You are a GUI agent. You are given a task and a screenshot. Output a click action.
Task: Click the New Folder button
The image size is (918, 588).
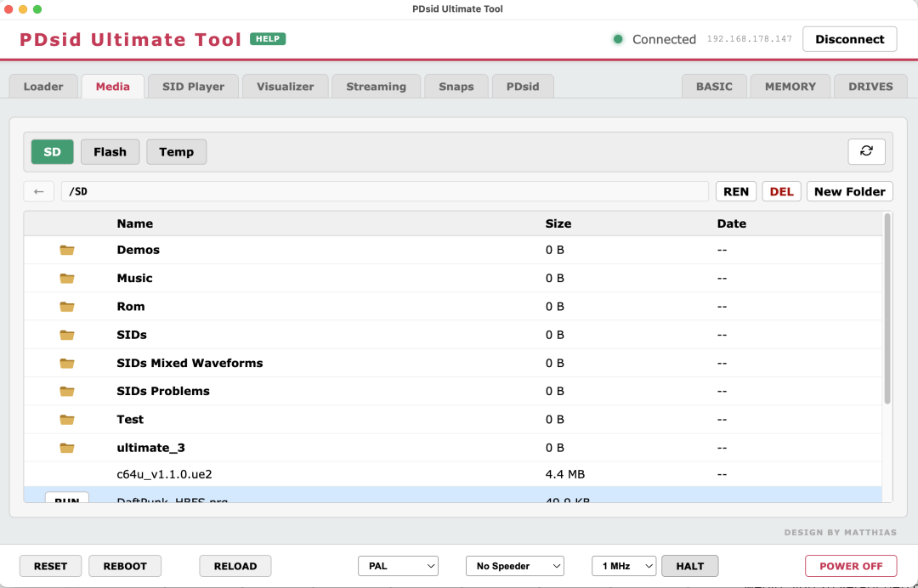pos(849,191)
